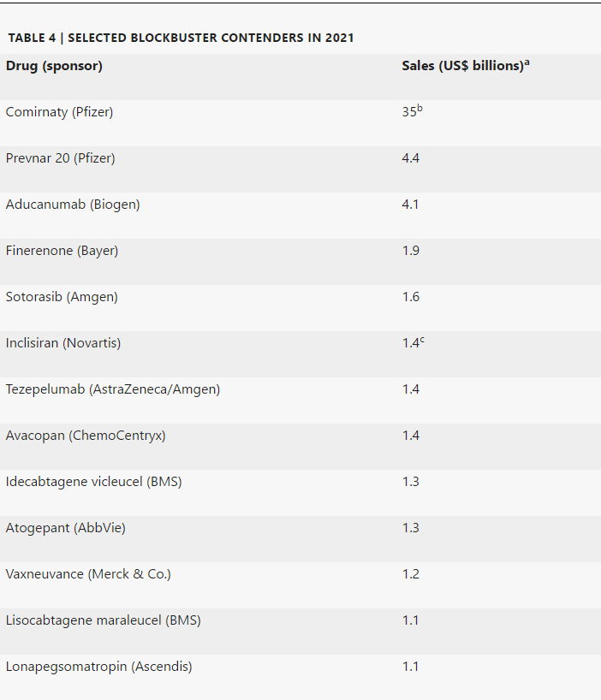
Task: Click footnote superscript b beside 35
Action: pyautogui.click(x=420, y=109)
